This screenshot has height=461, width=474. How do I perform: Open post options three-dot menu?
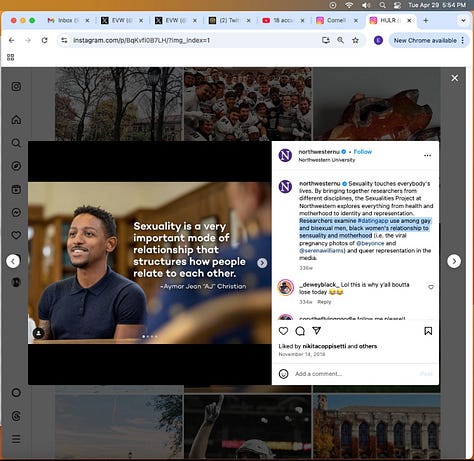click(x=427, y=156)
